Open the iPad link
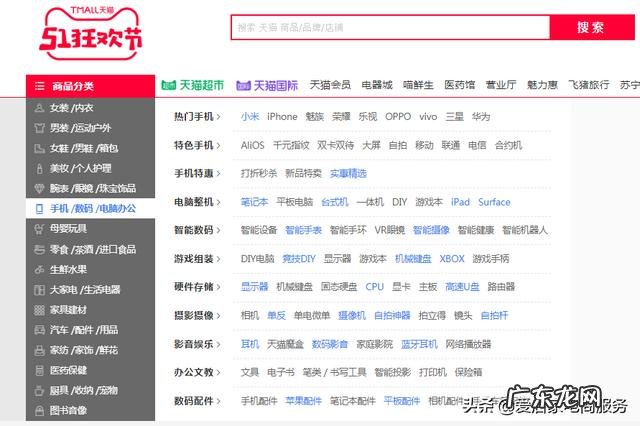 (x=460, y=202)
